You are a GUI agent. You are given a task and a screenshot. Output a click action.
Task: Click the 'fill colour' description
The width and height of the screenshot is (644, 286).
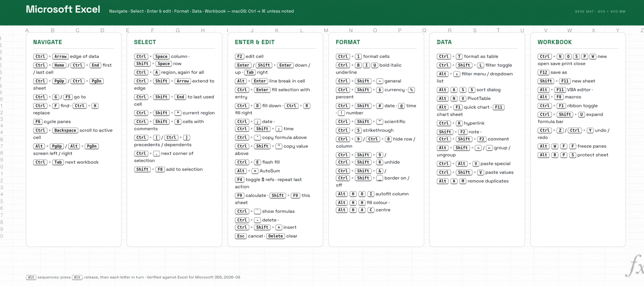tap(377, 203)
